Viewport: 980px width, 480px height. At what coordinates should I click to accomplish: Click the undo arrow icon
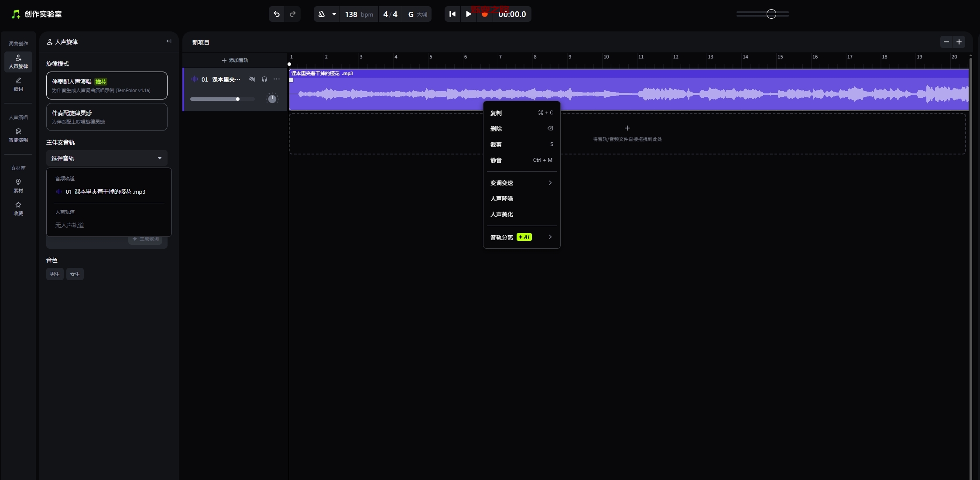277,14
